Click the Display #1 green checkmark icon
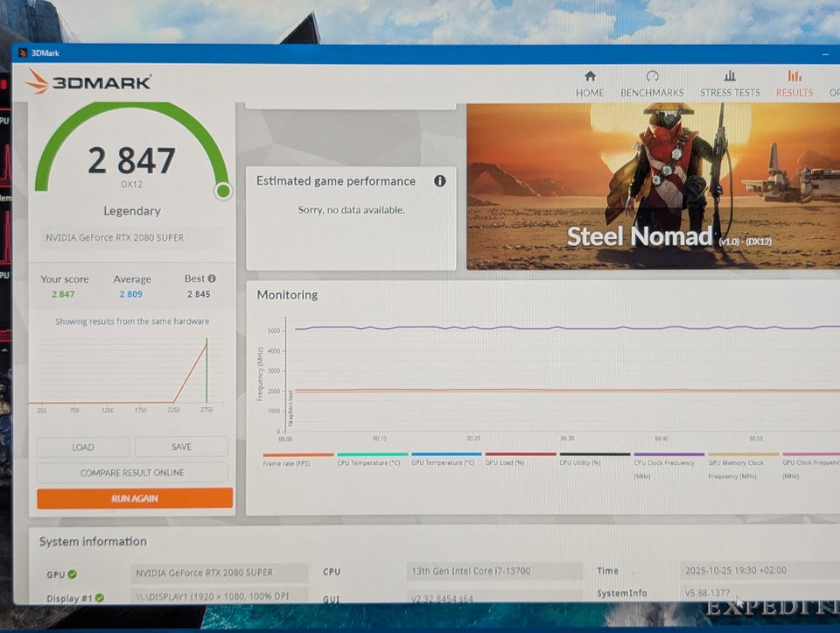Viewport: 840px width, 633px height. pyautogui.click(x=100, y=598)
